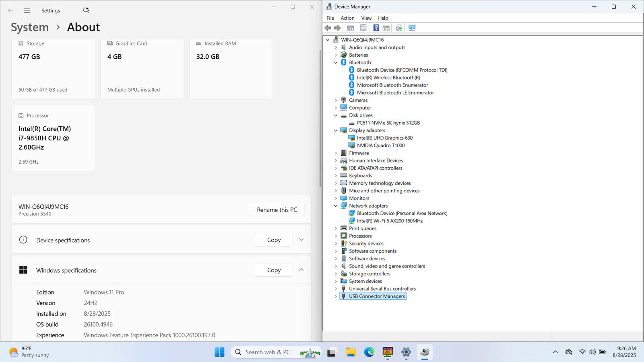The height and width of the screenshot is (362, 644).
Task: Copy the Device specifications
Action: (x=274, y=240)
